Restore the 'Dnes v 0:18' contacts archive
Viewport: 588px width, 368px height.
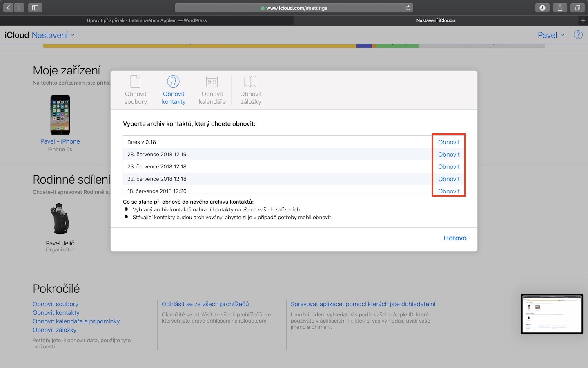coord(449,142)
